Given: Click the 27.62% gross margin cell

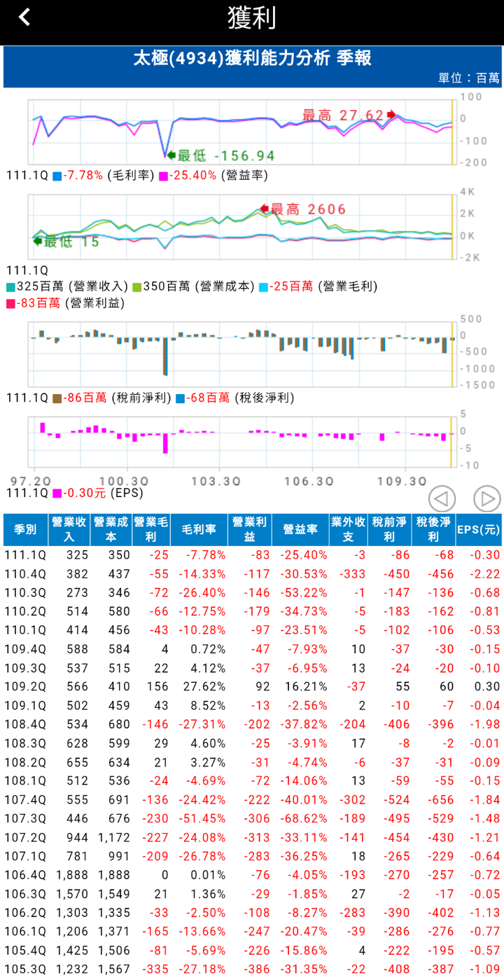Looking at the screenshot, I should (x=205, y=687).
